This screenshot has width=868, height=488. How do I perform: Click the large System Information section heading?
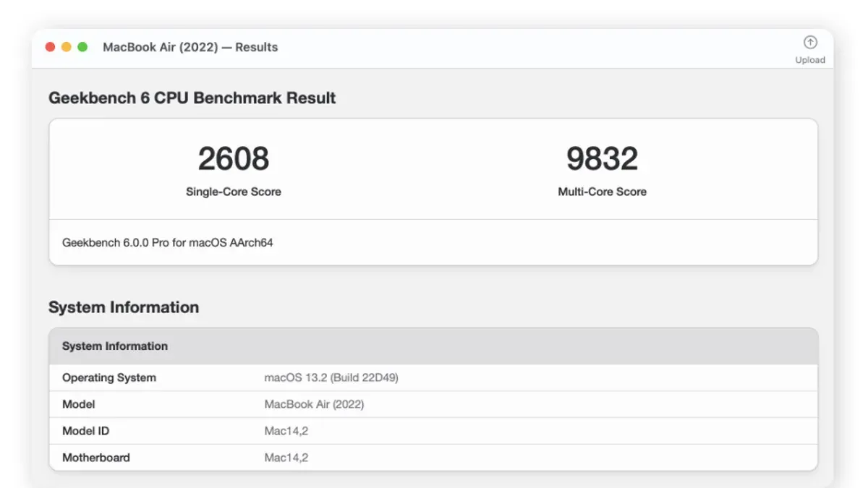coord(124,307)
